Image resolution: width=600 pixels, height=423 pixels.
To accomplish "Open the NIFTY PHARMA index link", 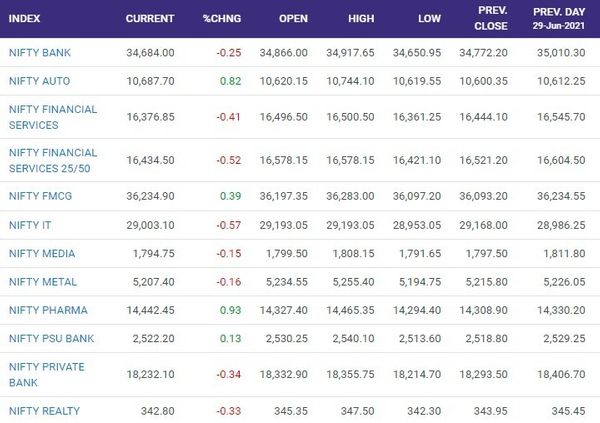I will 48,310.
